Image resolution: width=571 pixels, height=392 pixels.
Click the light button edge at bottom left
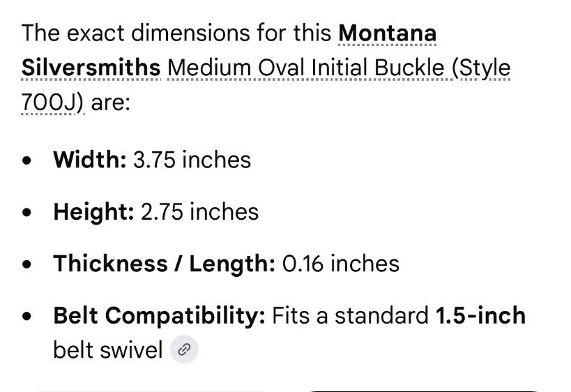click(x=151, y=391)
